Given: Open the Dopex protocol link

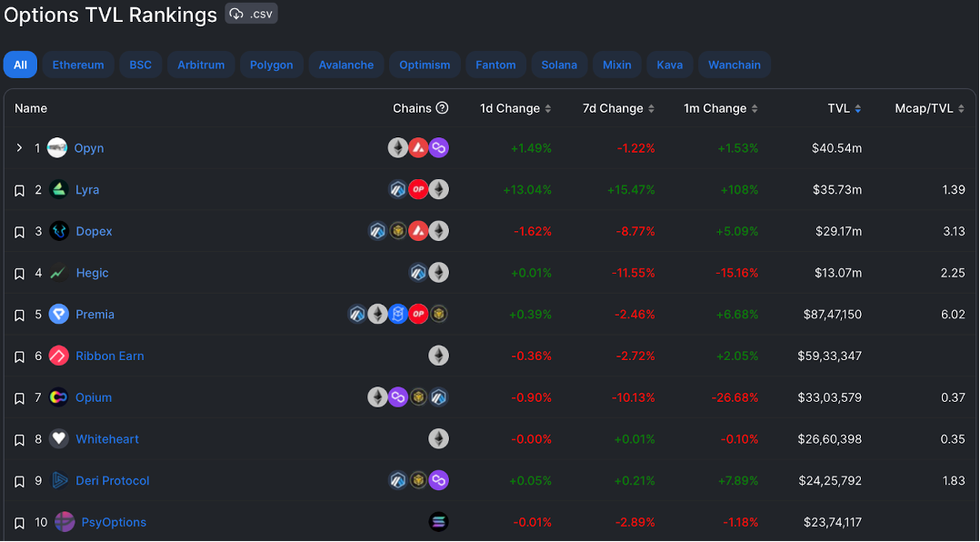Looking at the screenshot, I should pos(94,231).
